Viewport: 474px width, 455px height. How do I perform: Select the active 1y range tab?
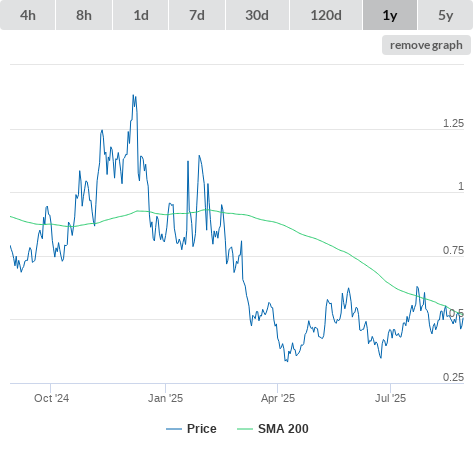click(x=390, y=15)
